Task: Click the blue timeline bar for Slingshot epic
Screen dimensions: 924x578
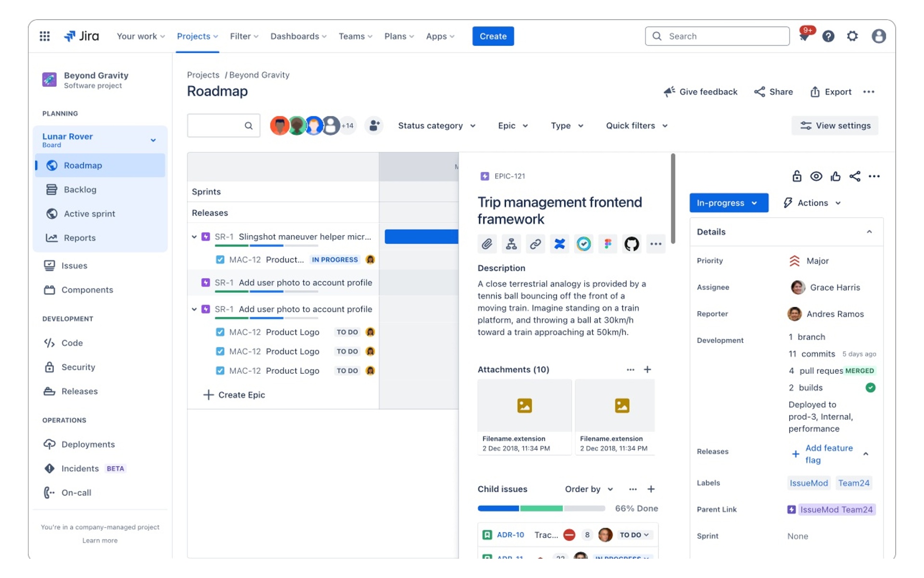Action: (x=421, y=236)
